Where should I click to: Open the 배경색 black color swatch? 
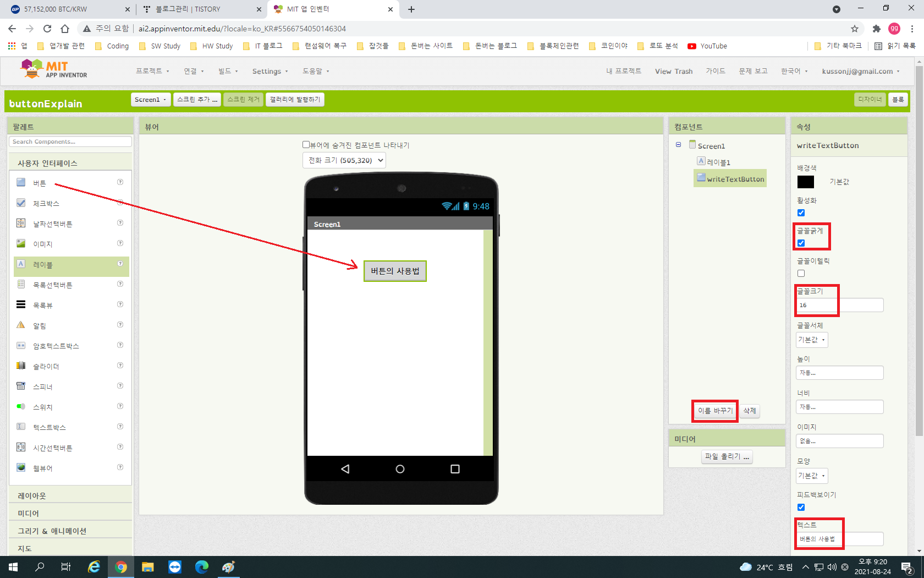tap(805, 182)
